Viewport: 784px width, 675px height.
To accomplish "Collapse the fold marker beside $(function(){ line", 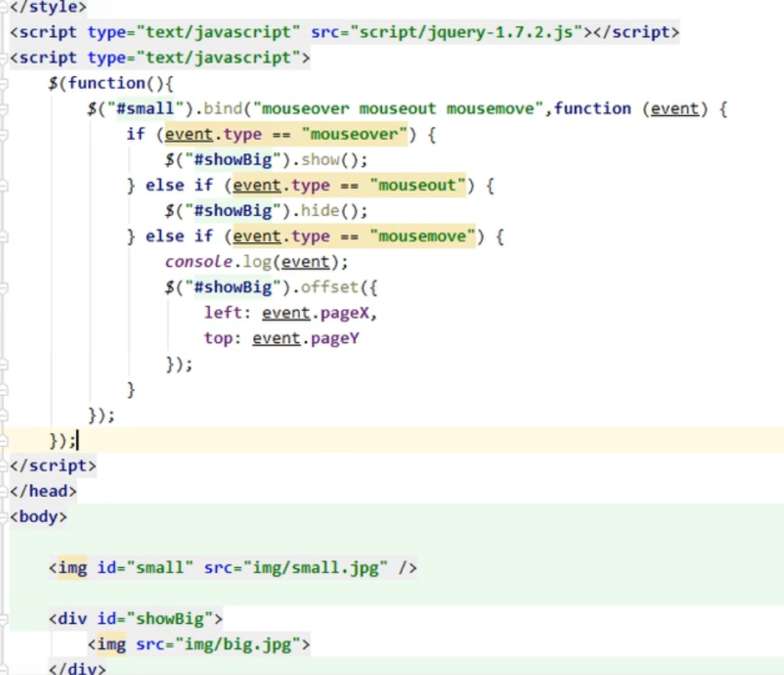I will tap(3, 84).
